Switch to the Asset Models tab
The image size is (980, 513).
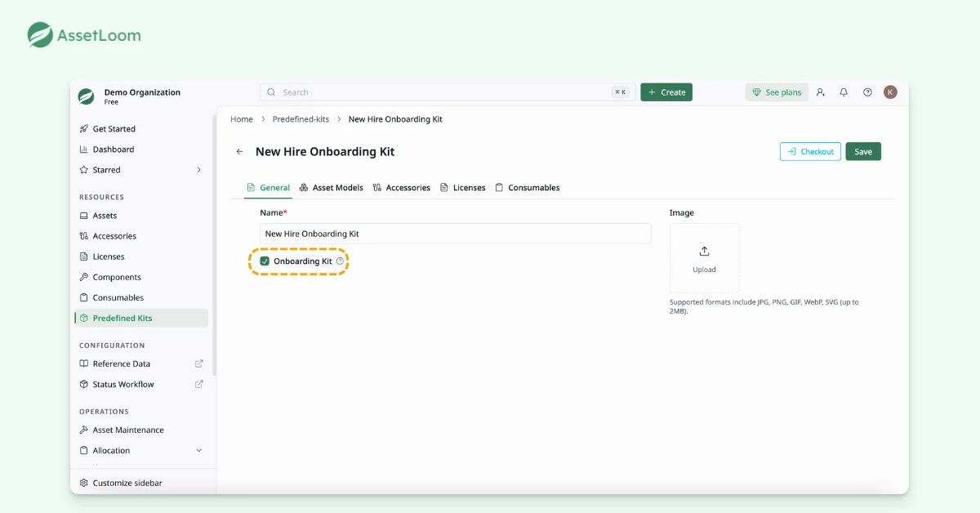(x=331, y=188)
